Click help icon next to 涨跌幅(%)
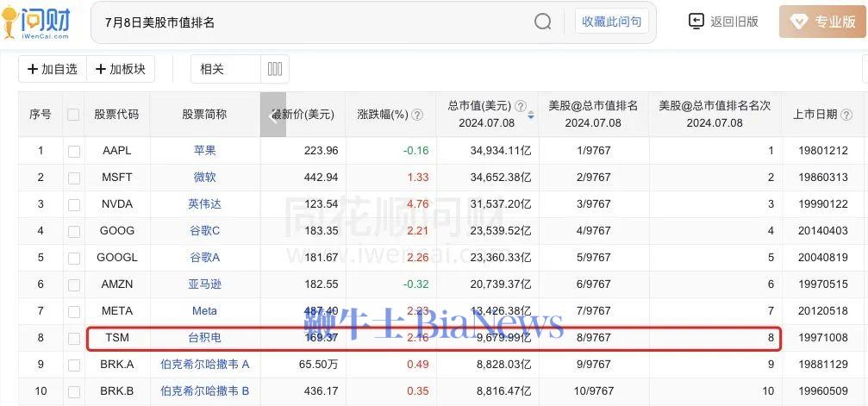This screenshot has width=868, height=406. point(417,115)
